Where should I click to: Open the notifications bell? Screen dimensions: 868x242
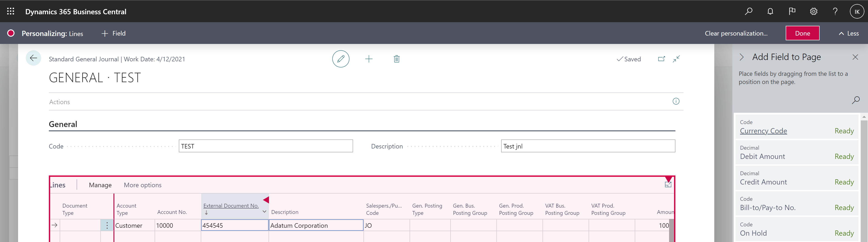click(770, 11)
